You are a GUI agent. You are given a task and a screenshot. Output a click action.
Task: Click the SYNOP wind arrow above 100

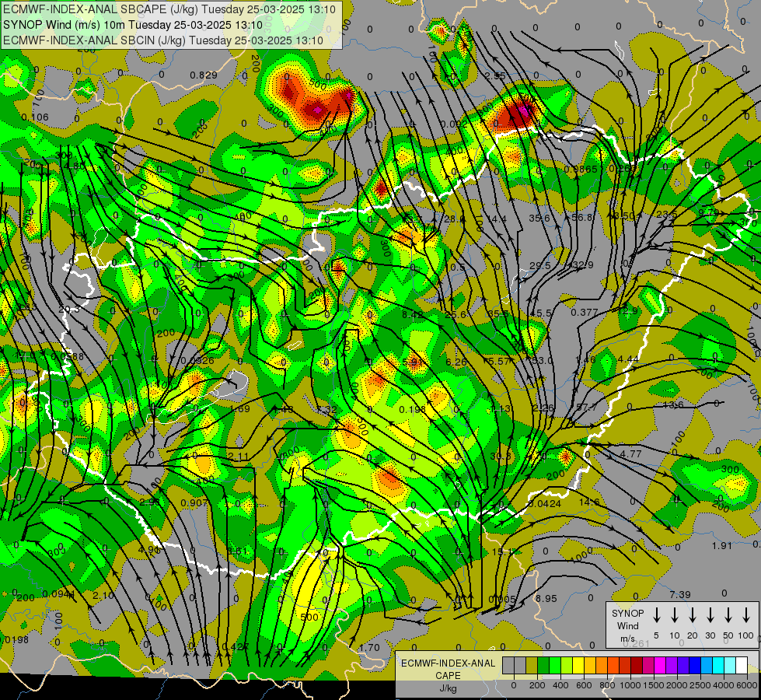(746, 615)
